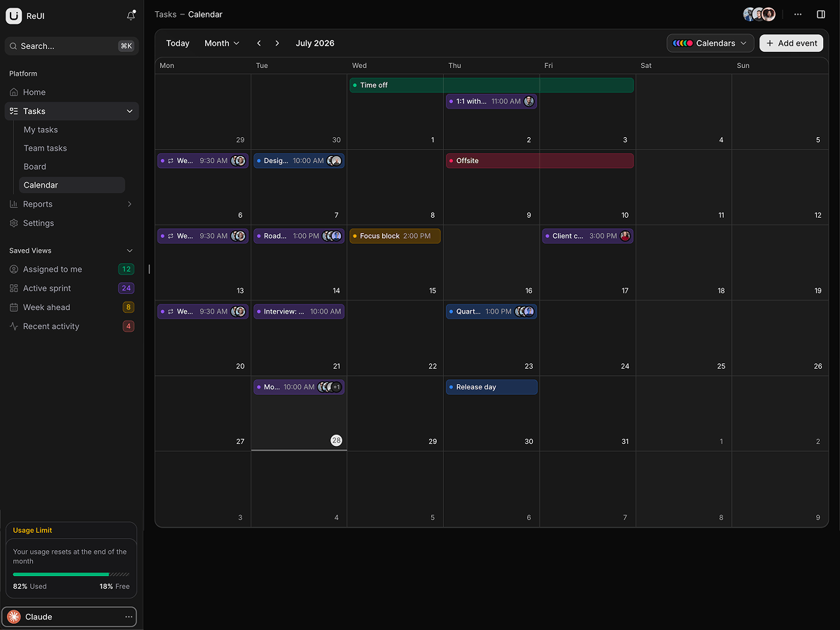The height and width of the screenshot is (630, 840).
Task: Collapse the Saved Views section
Action: click(129, 251)
